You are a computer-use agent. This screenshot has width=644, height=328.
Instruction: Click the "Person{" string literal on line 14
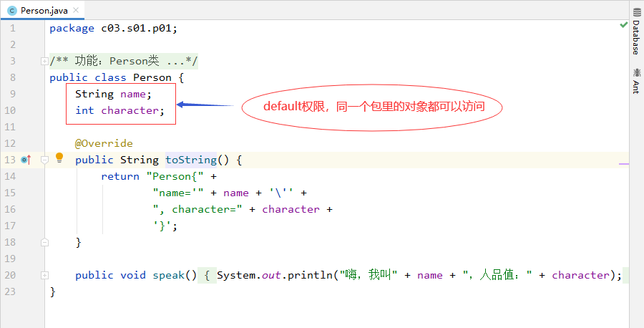coord(175,177)
